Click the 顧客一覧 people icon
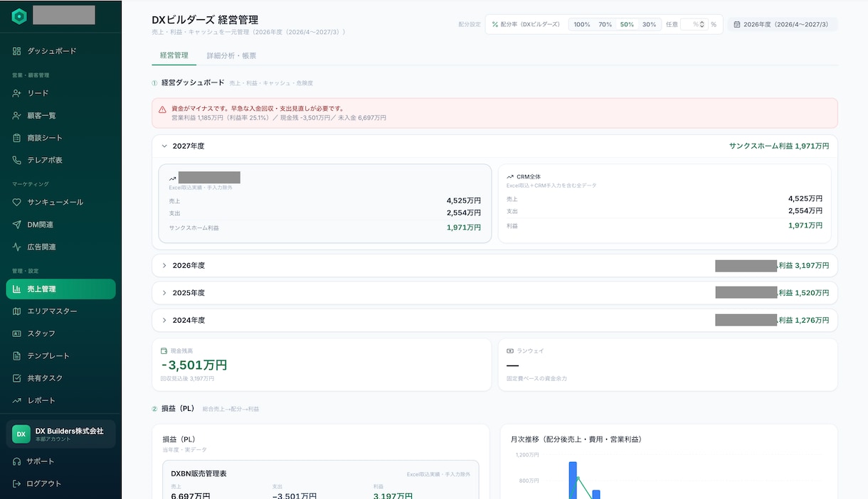The height and width of the screenshot is (499, 868). (x=17, y=115)
